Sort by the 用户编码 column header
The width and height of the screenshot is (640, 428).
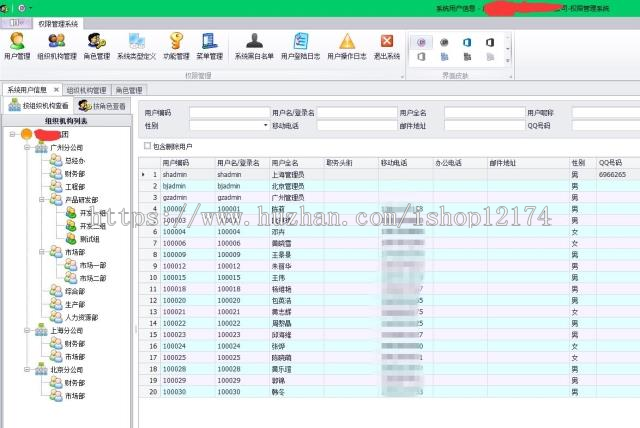(x=188, y=162)
